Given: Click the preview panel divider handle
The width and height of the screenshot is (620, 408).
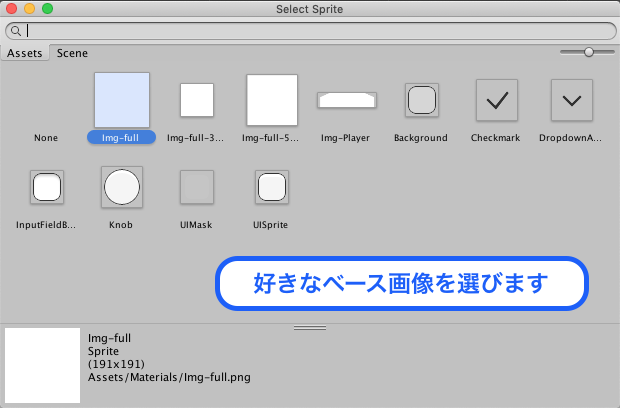Looking at the screenshot, I should point(310,327).
